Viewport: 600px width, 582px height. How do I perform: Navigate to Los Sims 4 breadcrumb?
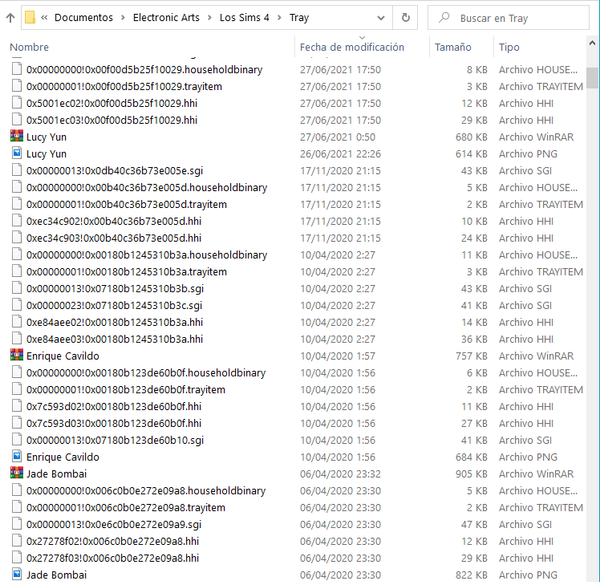click(244, 18)
